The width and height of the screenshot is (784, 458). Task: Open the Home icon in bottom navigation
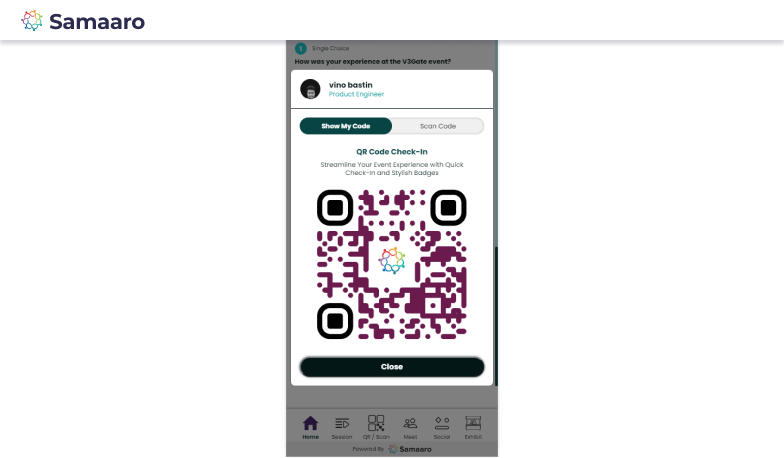point(310,423)
